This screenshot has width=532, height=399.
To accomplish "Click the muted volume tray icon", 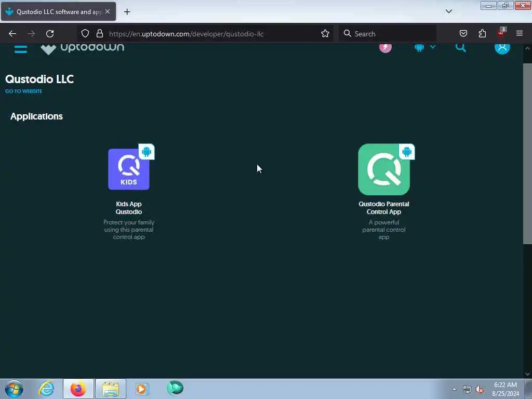I will click(x=480, y=390).
